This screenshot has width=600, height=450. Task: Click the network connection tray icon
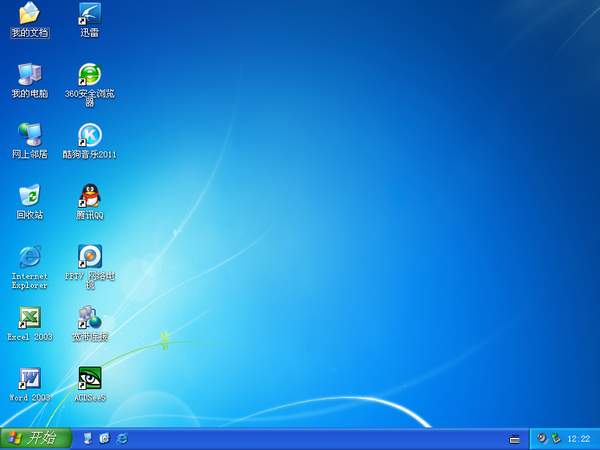click(555, 438)
